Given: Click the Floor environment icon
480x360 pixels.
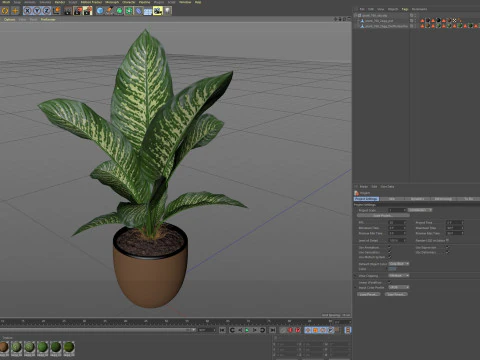Looking at the screenshot, I should pyautogui.click(x=148, y=11).
